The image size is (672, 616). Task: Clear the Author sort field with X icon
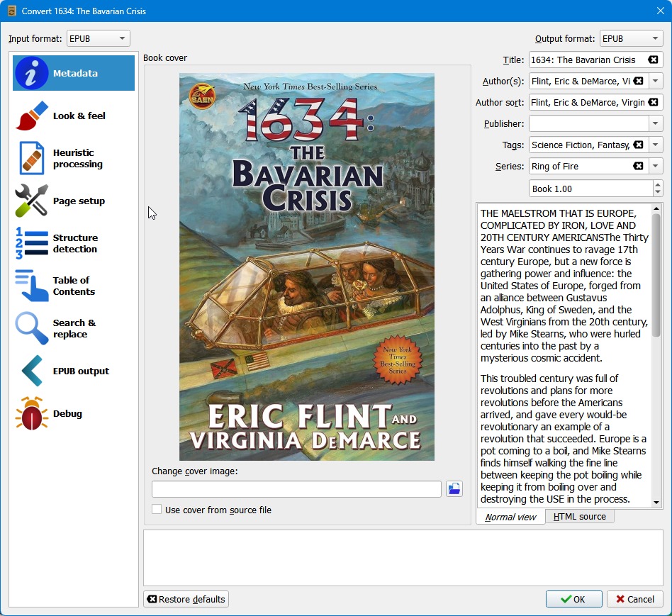pyautogui.click(x=653, y=102)
